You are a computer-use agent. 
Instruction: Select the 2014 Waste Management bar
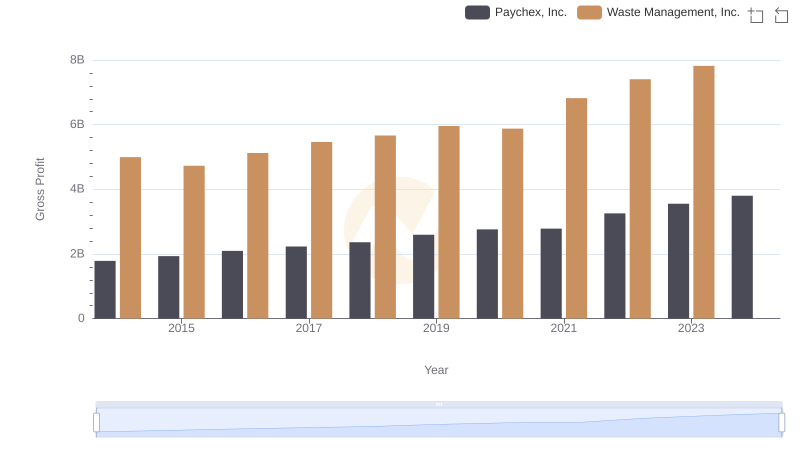click(x=131, y=238)
